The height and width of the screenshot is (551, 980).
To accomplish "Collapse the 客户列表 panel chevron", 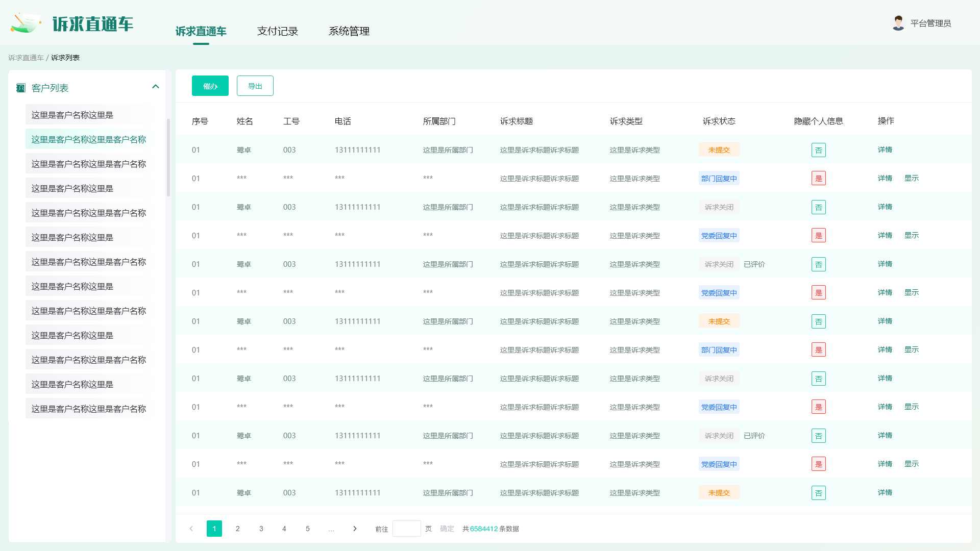I will (156, 87).
